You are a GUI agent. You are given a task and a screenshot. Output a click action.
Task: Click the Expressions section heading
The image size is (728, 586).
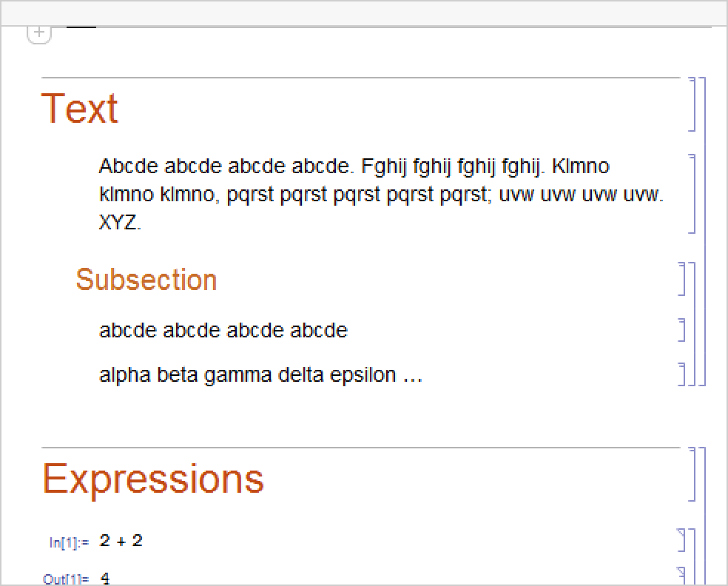coord(153,478)
